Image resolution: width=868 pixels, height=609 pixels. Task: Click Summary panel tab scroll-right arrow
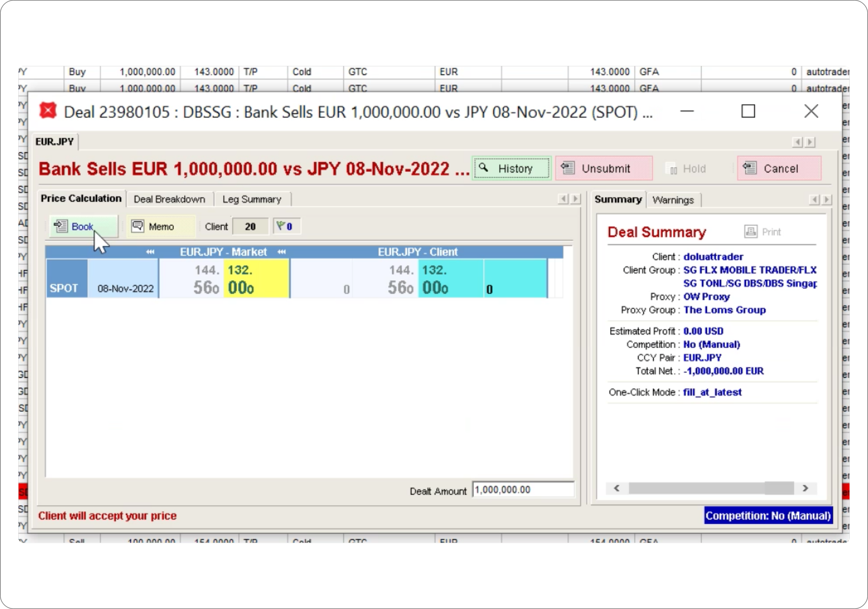(x=827, y=200)
